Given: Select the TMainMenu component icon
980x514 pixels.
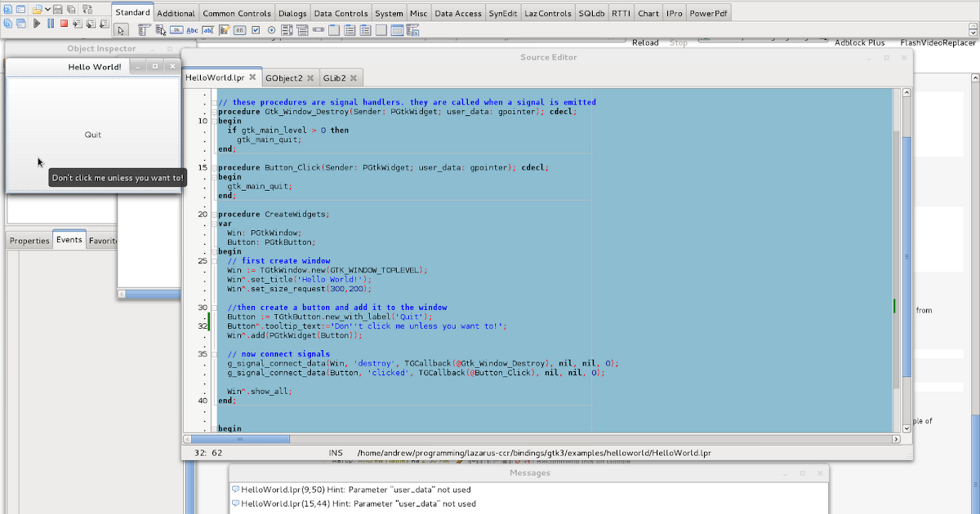Looking at the screenshot, I should 145,30.
